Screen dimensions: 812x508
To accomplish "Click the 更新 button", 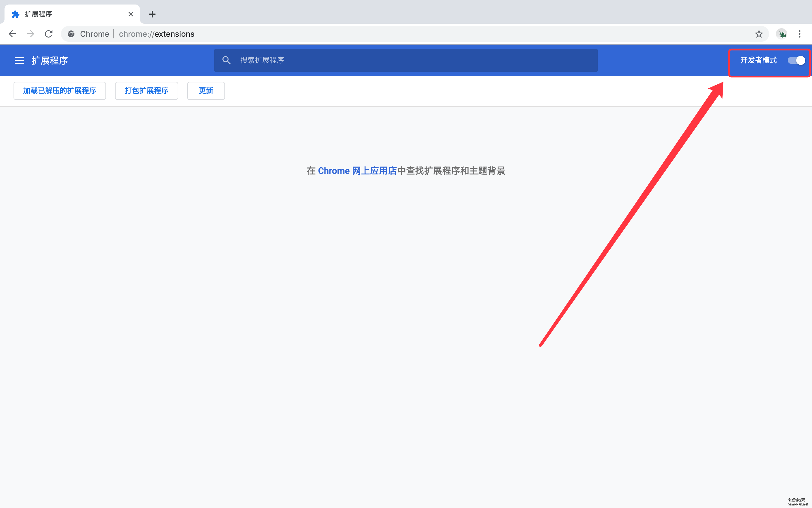I will pos(206,91).
